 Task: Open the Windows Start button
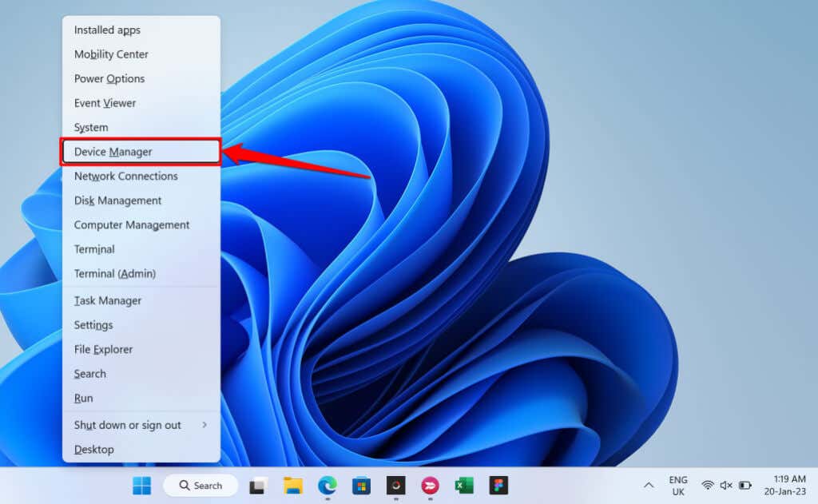click(x=142, y=486)
